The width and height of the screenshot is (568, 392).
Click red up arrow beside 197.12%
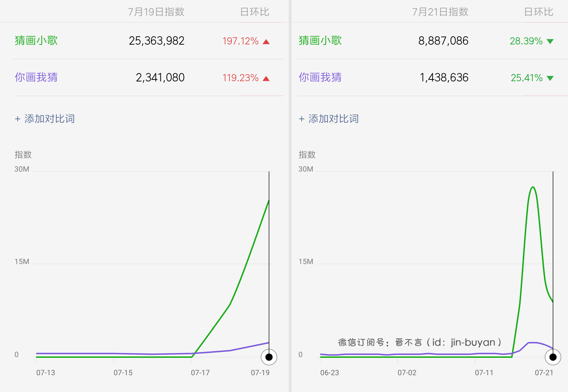[x=266, y=42]
